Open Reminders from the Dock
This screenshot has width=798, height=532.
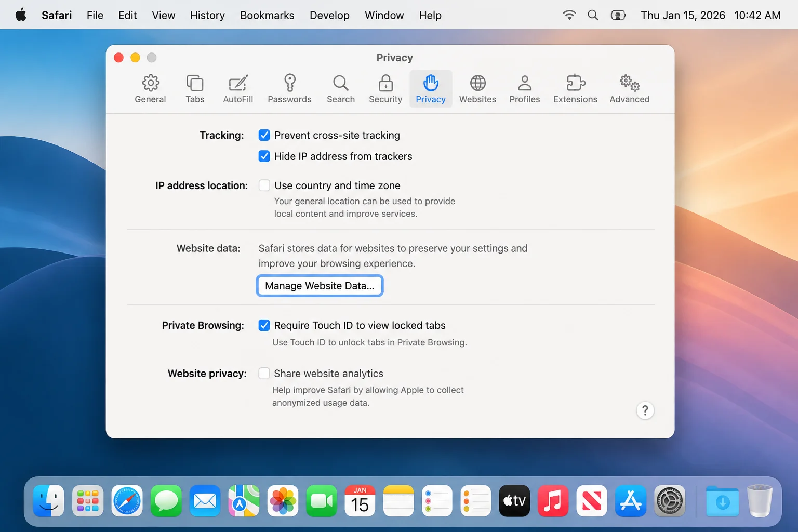437,501
